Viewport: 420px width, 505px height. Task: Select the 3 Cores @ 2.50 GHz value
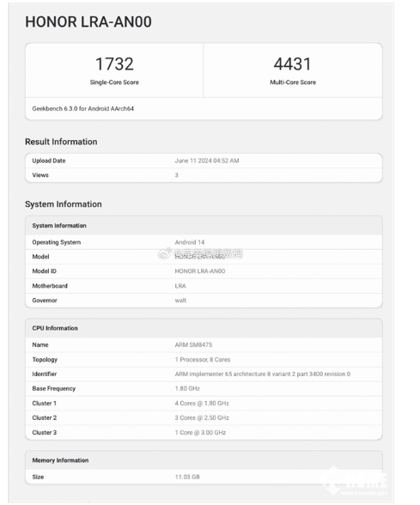tap(202, 418)
